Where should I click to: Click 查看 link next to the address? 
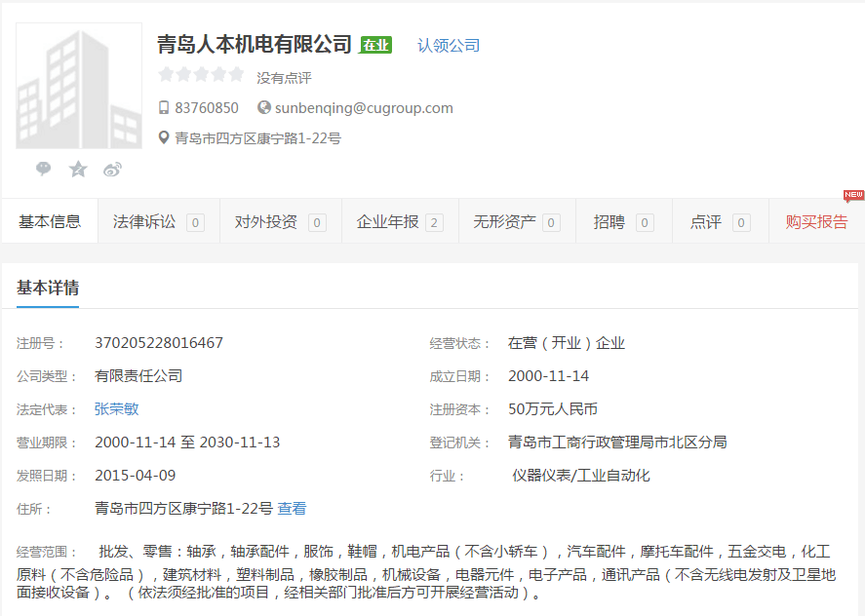292,509
